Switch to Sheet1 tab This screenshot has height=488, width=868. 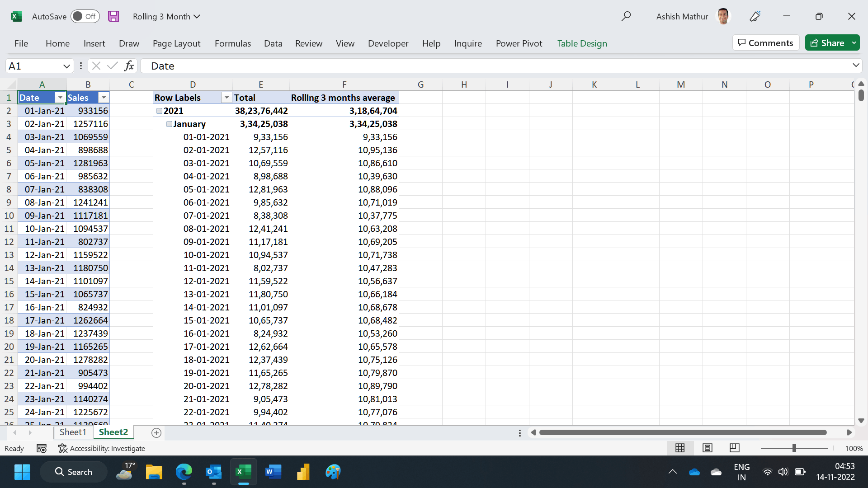(x=73, y=432)
